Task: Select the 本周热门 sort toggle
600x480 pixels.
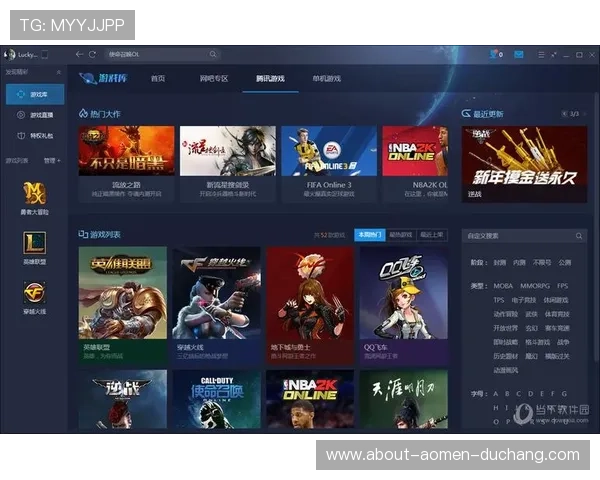Action: click(370, 234)
